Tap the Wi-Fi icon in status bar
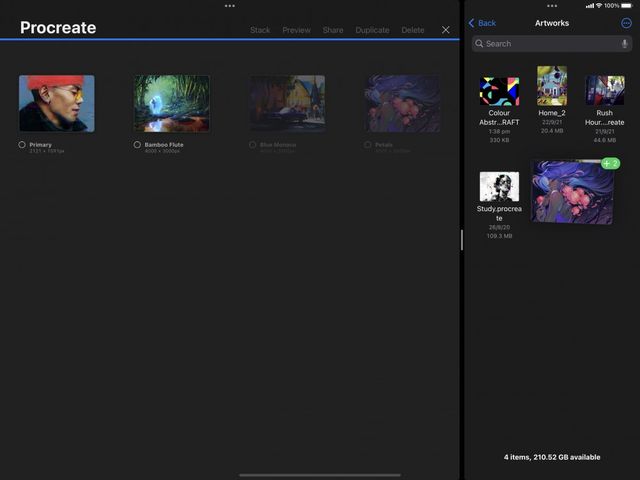The width and height of the screenshot is (640, 480). coord(599,6)
